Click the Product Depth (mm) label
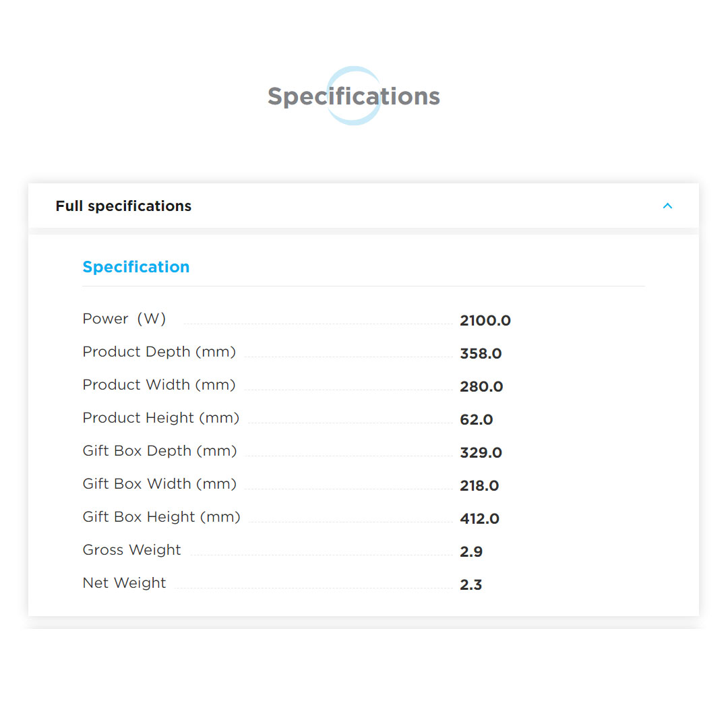 pyautogui.click(x=159, y=352)
